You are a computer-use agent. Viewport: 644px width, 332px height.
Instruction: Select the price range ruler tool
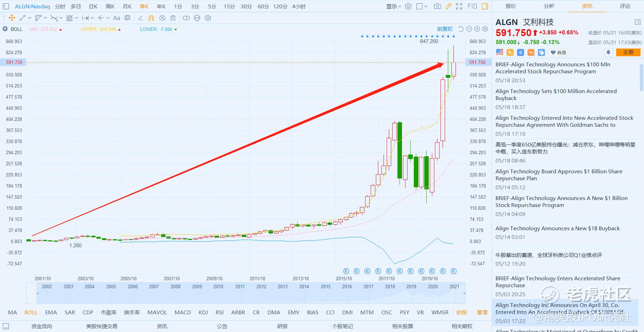click(85, 18)
